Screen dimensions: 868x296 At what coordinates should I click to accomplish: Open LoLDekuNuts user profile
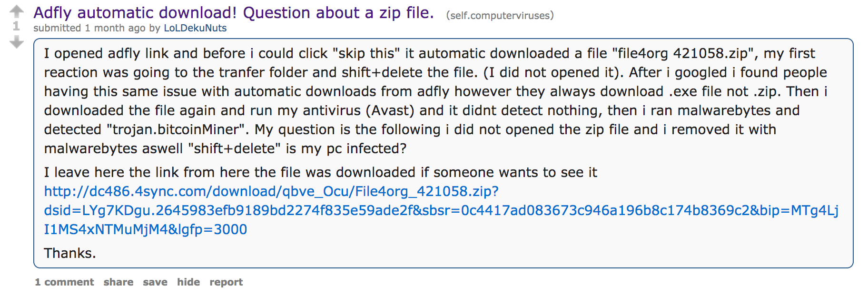tap(195, 28)
